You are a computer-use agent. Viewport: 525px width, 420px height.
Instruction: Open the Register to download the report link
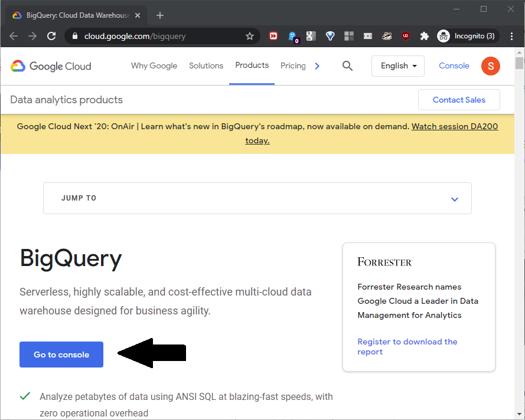(407, 347)
